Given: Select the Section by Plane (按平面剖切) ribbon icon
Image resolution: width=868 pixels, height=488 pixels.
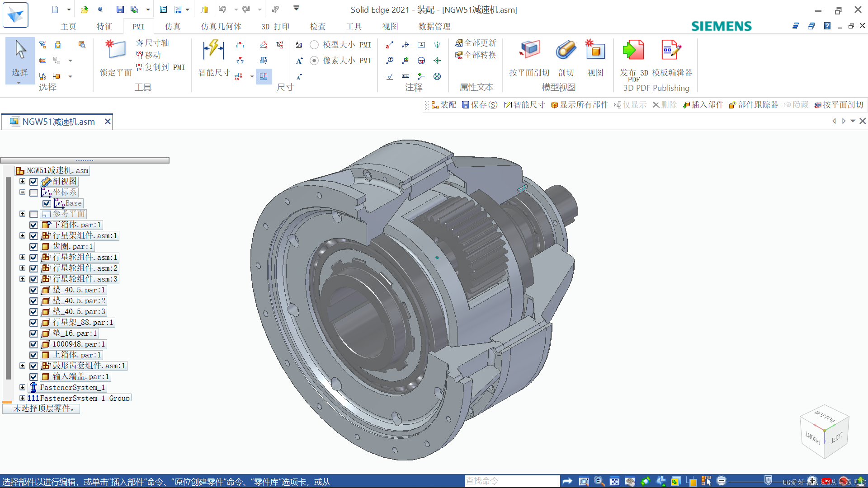Looking at the screenshot, I should (529, 59).
